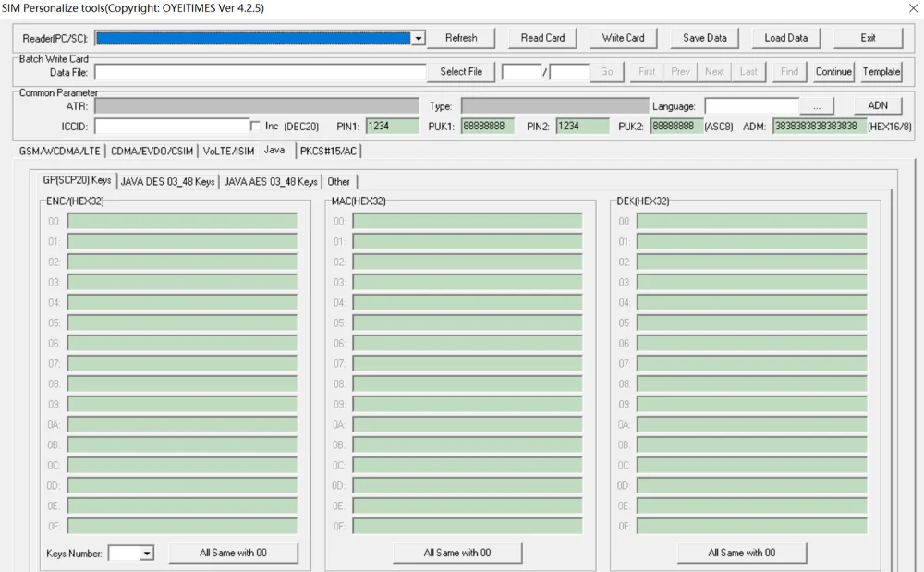Choose Select File for batch data

tap(461, 72)
